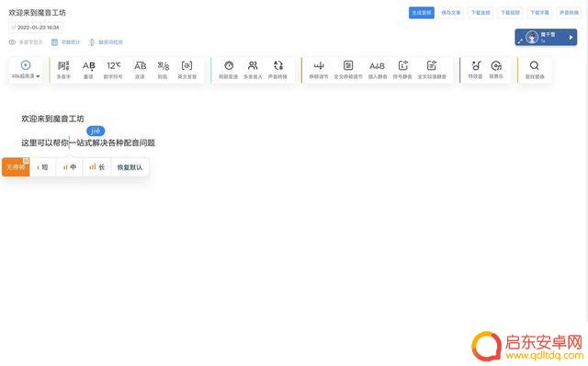Click the 2022-01-23 16:34 date field
The image size is (588, 366).
tap(36, 28)
